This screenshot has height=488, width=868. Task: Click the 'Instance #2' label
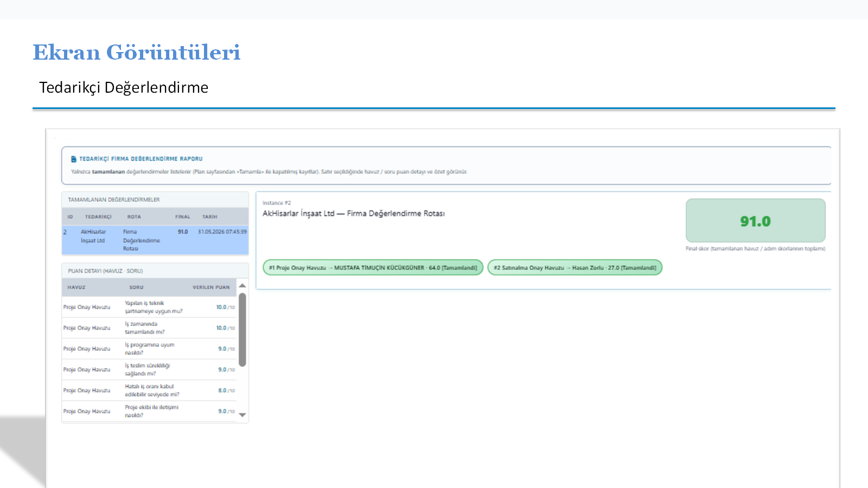click(277, 203)
